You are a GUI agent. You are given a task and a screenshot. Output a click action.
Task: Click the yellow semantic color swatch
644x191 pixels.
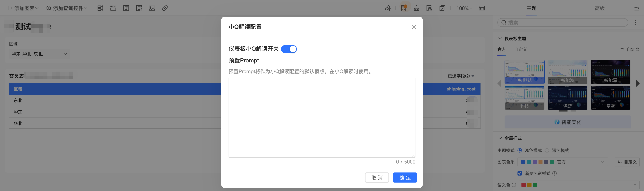[x=529, y=185]
